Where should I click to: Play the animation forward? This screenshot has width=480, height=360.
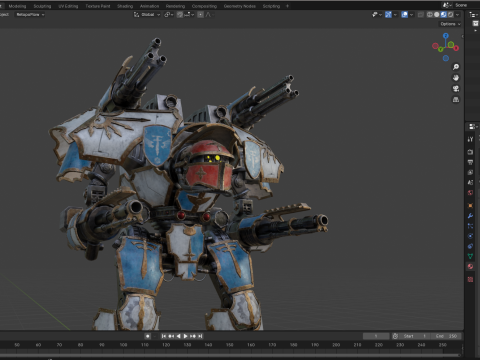[x=186, y=336]
